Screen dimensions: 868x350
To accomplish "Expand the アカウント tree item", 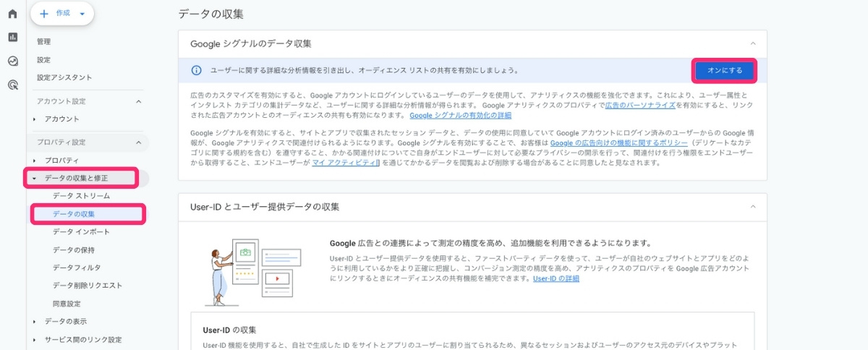I will pyautogui.click(x=34, y=119).
